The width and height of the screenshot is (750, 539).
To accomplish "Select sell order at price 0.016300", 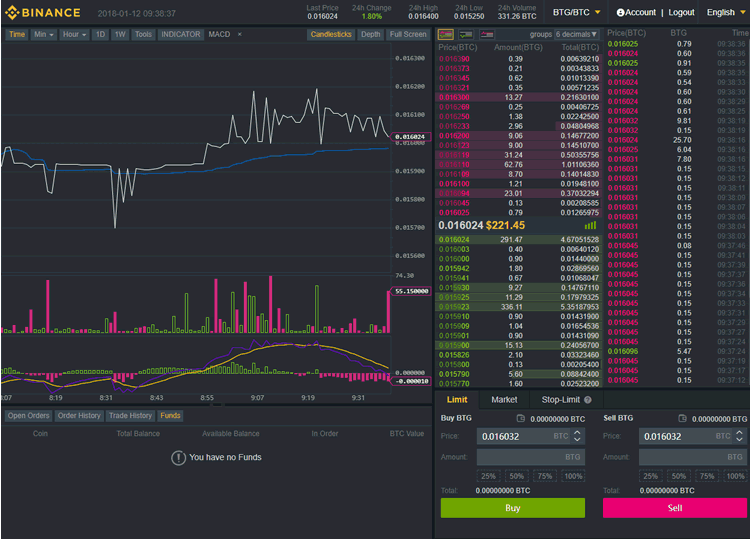I will [518, 97].
